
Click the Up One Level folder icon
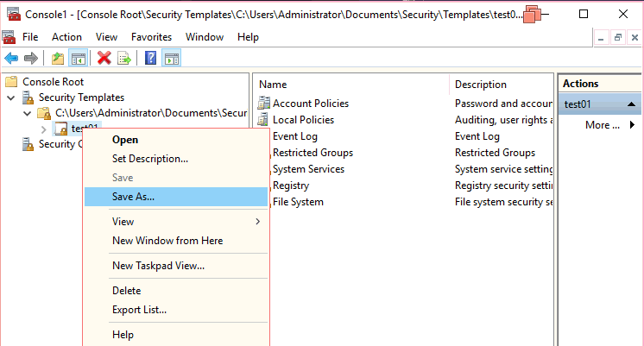point(57,59)
